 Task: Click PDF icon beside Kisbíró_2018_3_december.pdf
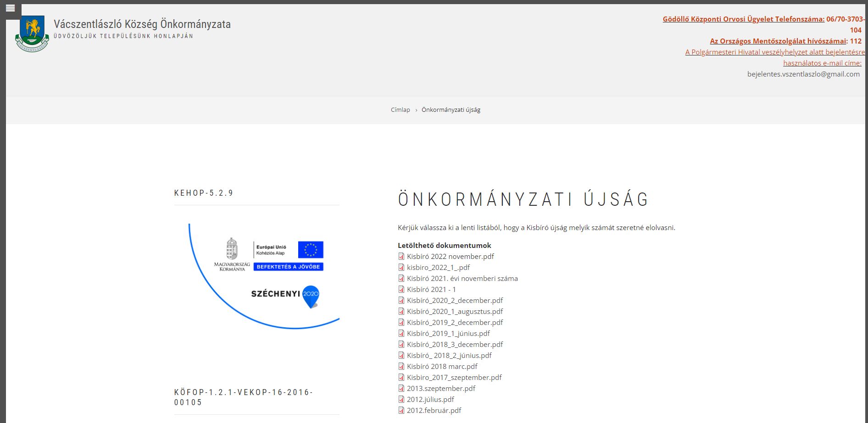[x=401, y=344]
